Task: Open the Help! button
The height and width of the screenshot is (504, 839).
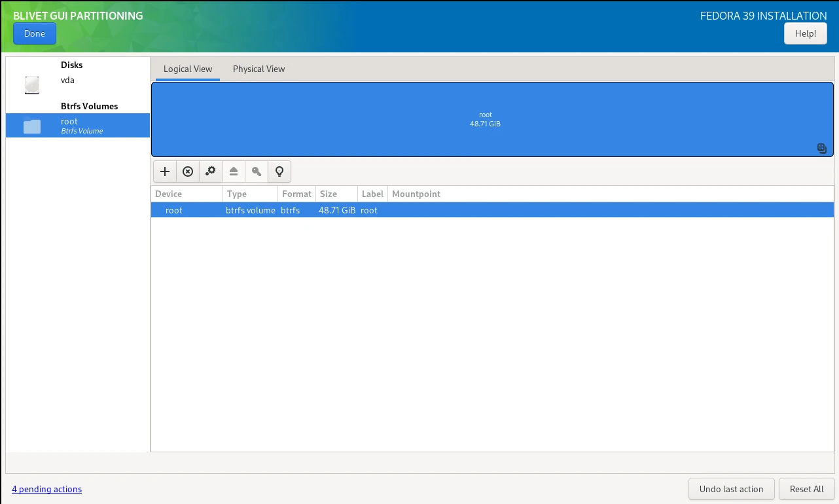Action: (806, 33)
